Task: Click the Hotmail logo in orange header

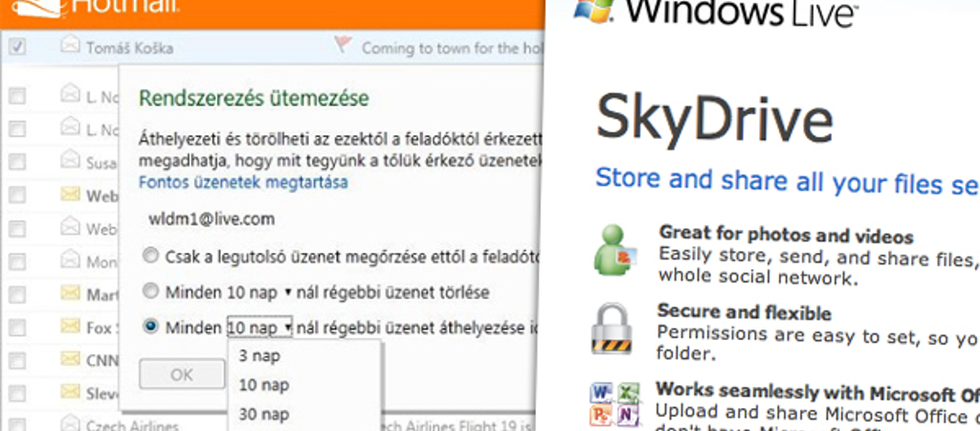Action: pyautogui.click(x=94, y=8)
